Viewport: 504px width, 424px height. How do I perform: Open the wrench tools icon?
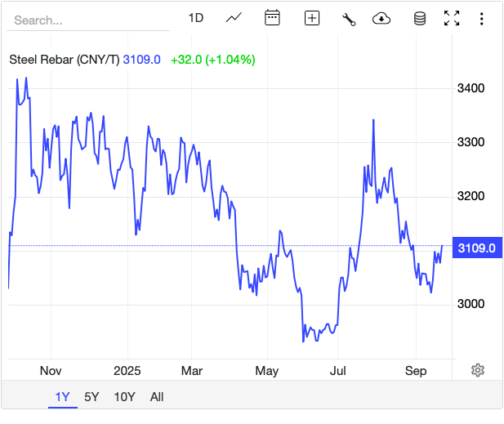[x=349, y=19]
